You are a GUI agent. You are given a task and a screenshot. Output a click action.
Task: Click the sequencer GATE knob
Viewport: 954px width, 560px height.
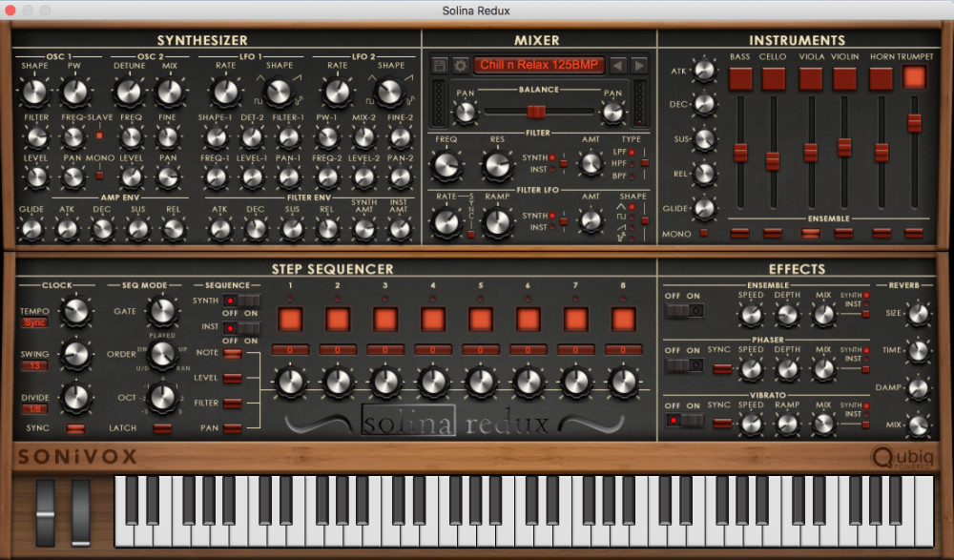[162, 311]
